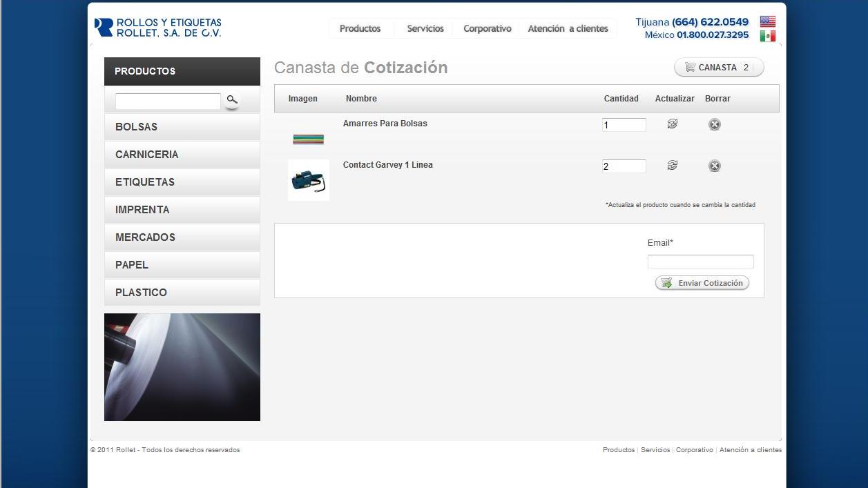Image resolution: width=868 pixels, height=488 pixels.
Task: Click the search magnifier icon
Action: pos(232,101)
